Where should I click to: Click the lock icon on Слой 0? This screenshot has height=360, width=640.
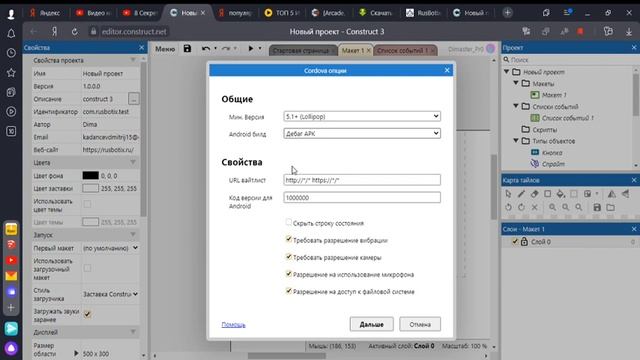(524, 242)
